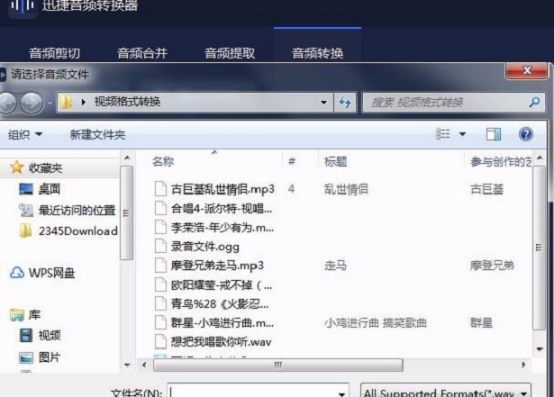
Task: Click the file icon beside 录音文件.ogg
Action: click(x=160, y=246)
